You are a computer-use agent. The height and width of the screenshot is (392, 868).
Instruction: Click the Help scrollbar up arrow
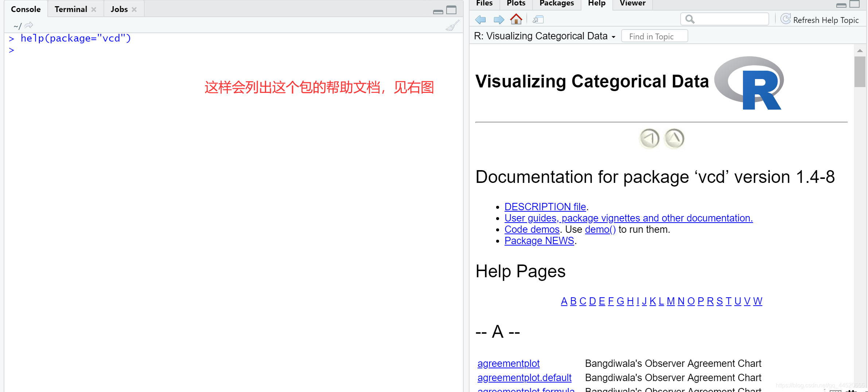[x=860, y=51]
